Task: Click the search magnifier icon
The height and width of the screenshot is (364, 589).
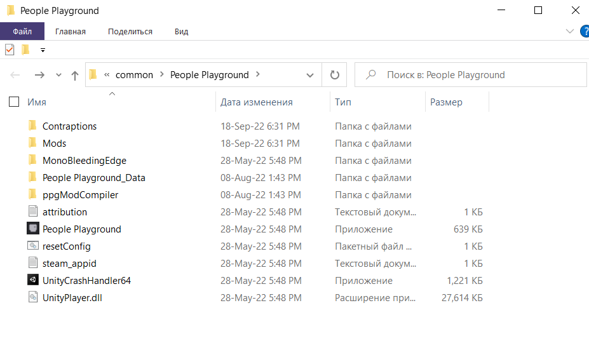Action: [371, 74]
